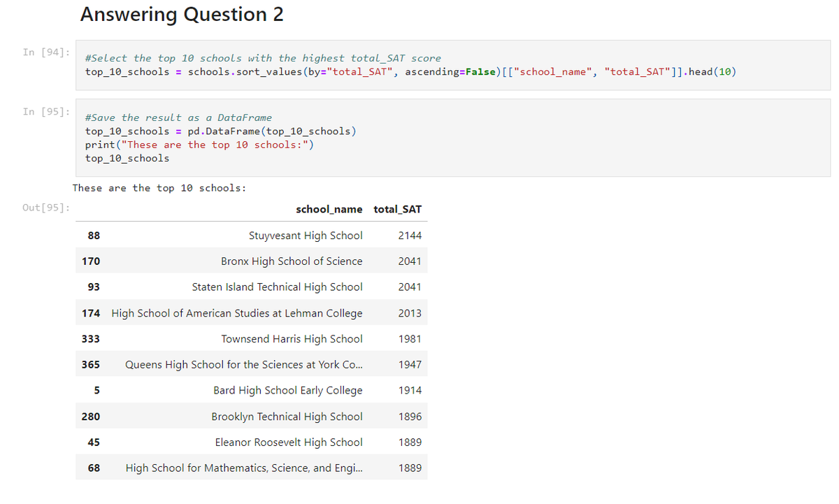Screen dimensions: 839x504
Task: Click Staten Island Technical High School cell
Action: pyautogui.click(x=278, y=287)
